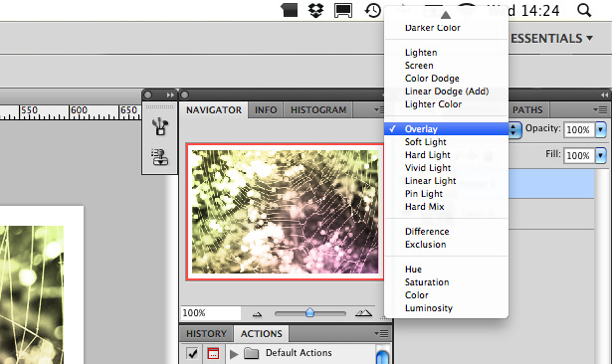Expand the Default Actions folder

[234, 354]
